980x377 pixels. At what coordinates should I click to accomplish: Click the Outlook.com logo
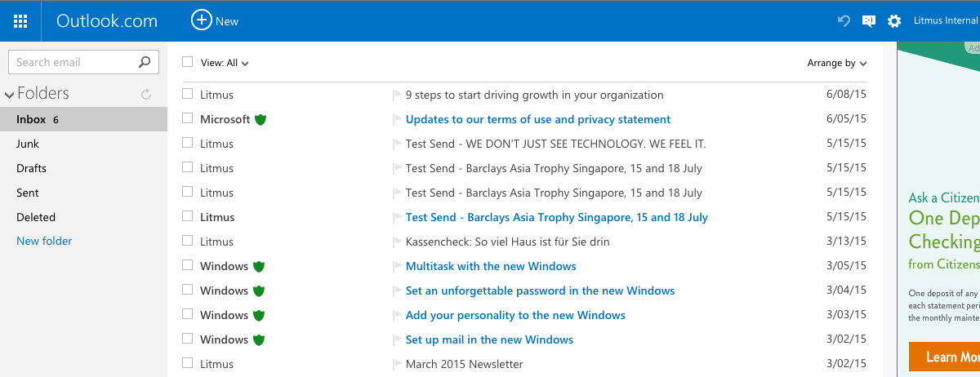point(107,21)
